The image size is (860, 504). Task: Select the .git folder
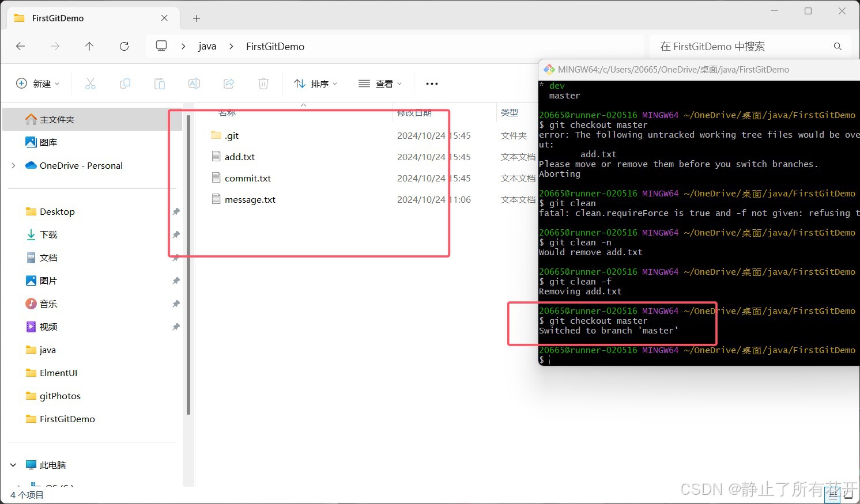click(231, 135)
